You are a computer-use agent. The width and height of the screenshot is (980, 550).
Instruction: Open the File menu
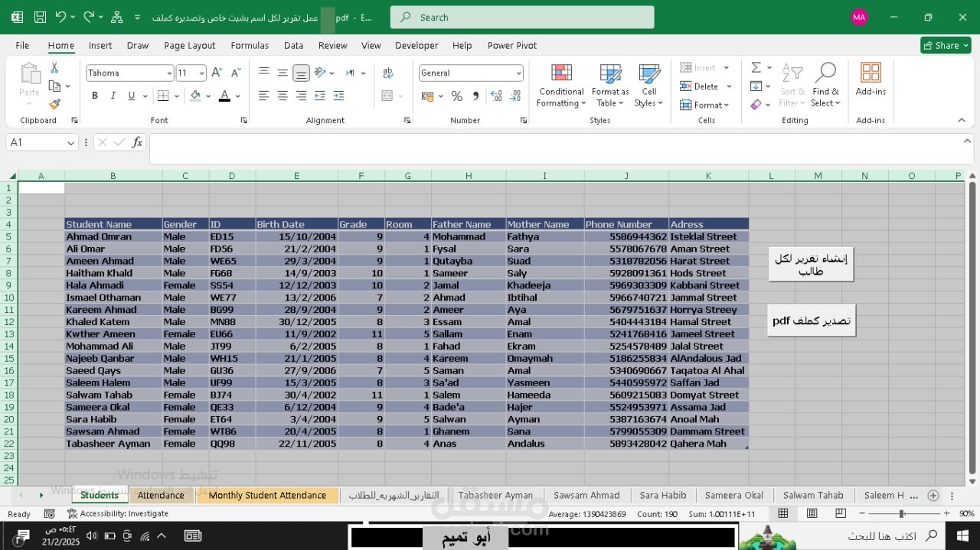22,45
